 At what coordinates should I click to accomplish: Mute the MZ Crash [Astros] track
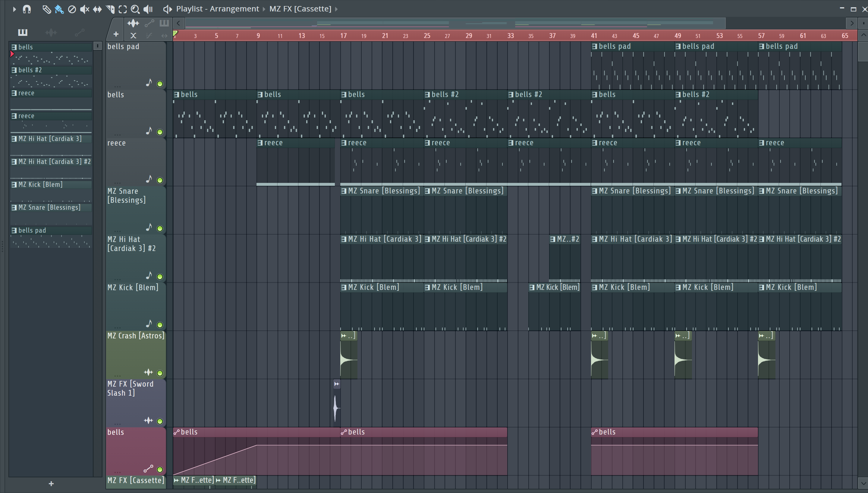tap(160, 373)
